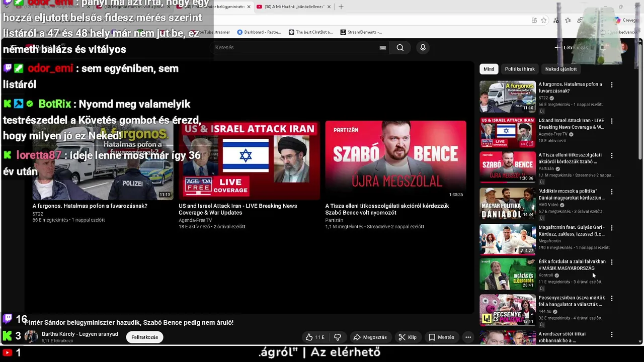Like the video with thumbs-up 11 E

tap(315, 337)
